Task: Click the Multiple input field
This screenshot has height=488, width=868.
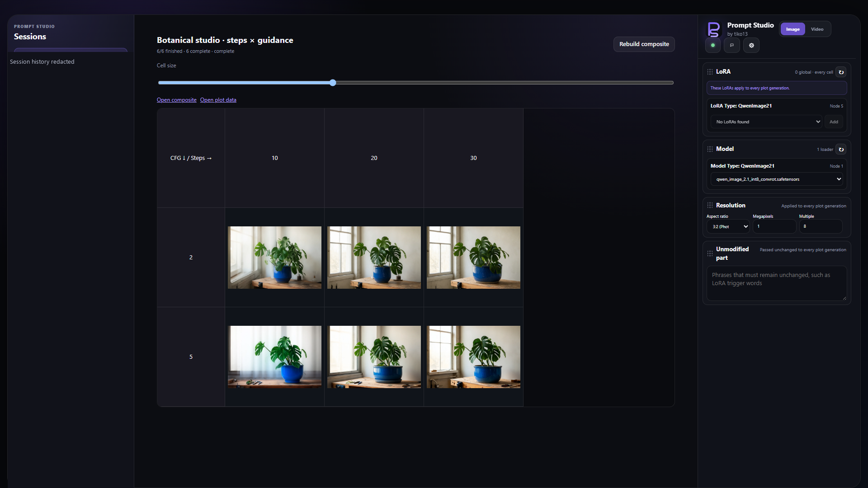Action: (x=821, y=226)
